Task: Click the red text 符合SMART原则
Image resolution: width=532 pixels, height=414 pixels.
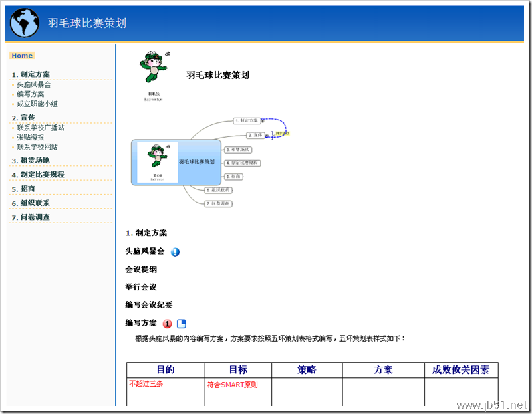Action: point(232,385)
